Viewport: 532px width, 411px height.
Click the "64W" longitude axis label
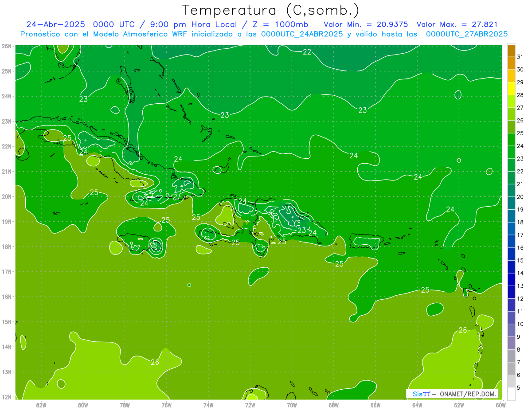pos(417,405)
